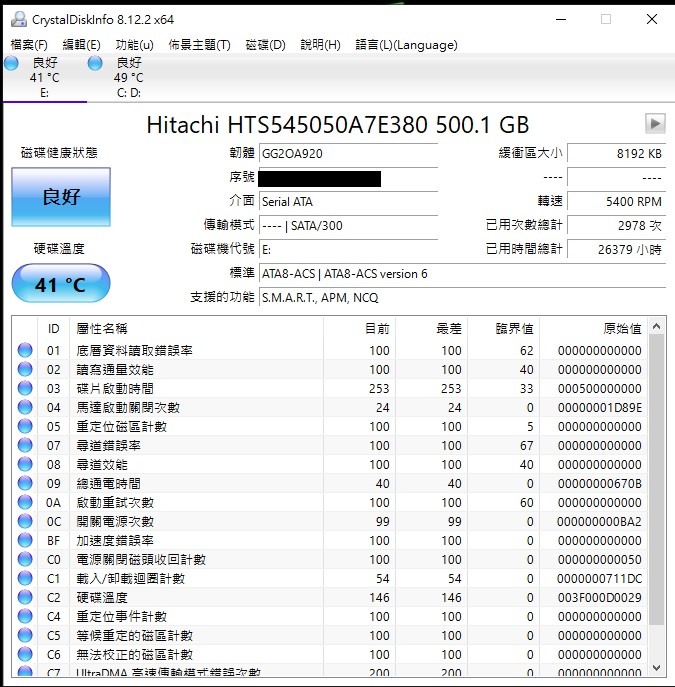675x687 pixels.
Task: Click status orb for attribute BF
Action: point(25,540)
